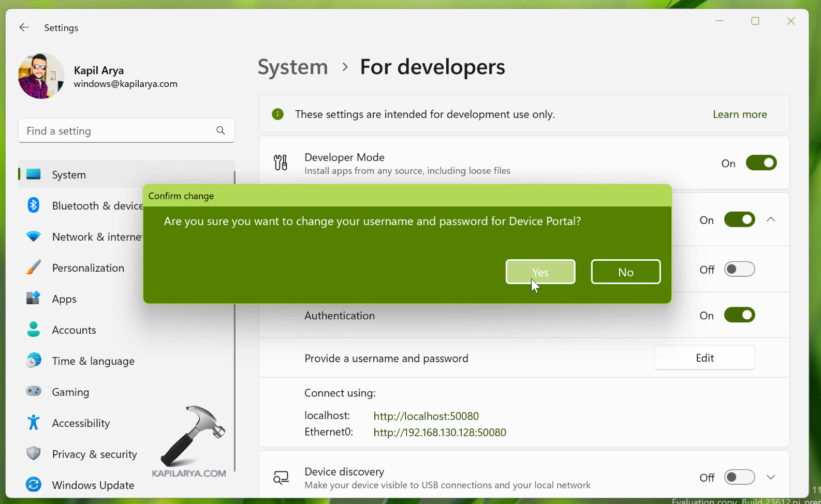Select Time & language in sidebar

click(x=93, y=361)
